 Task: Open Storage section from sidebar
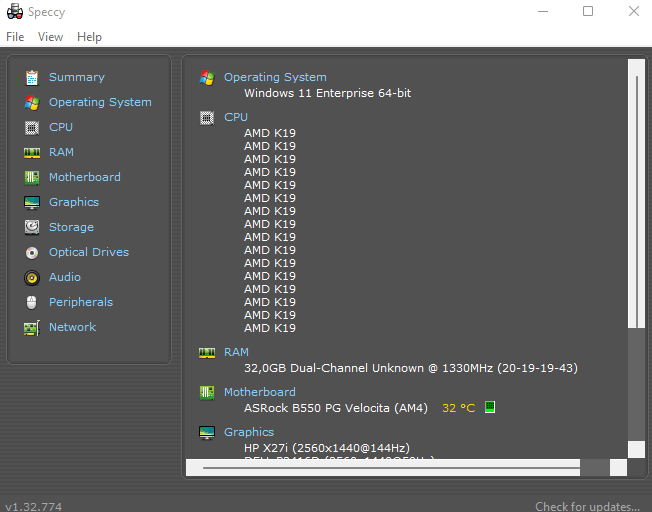(71, 227)
